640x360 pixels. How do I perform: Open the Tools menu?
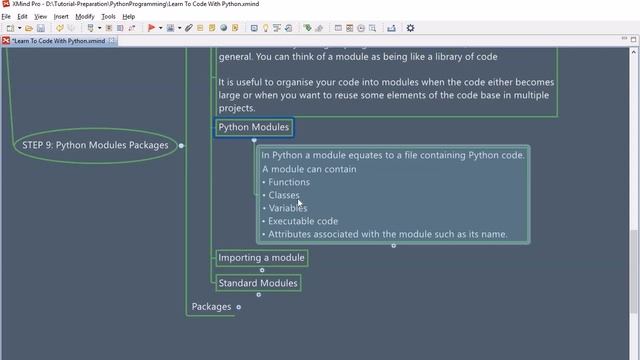(x=108, y=17)
